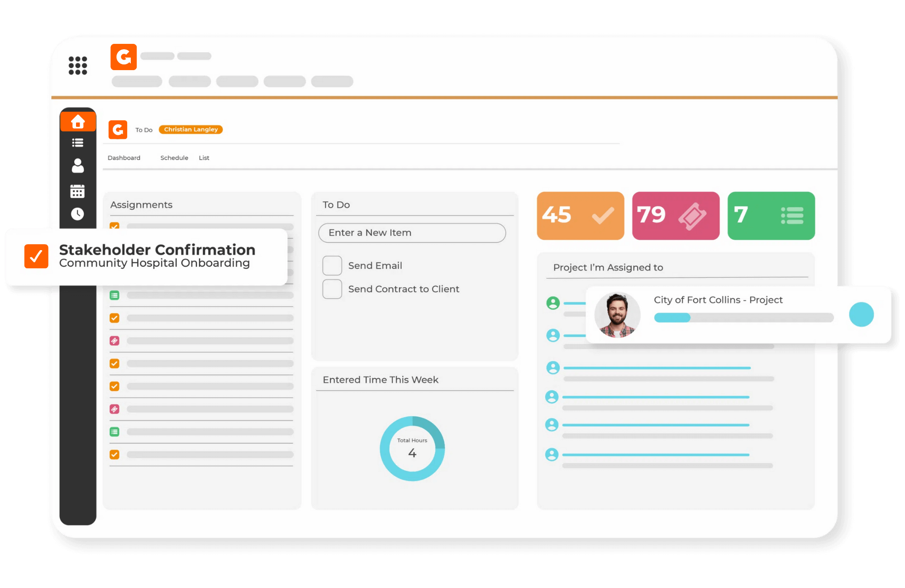Click the Total Hours donut chart
905x588 pixels.
412,449
